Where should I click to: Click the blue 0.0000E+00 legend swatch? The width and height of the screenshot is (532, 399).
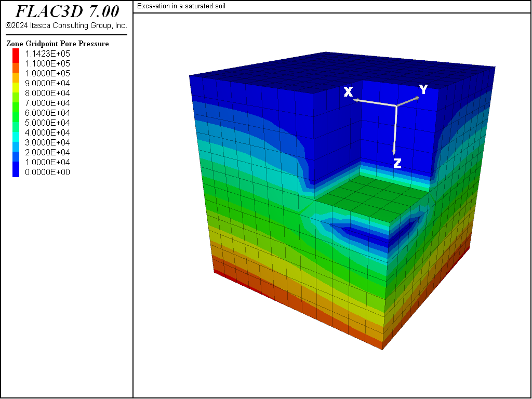point(16,171)
